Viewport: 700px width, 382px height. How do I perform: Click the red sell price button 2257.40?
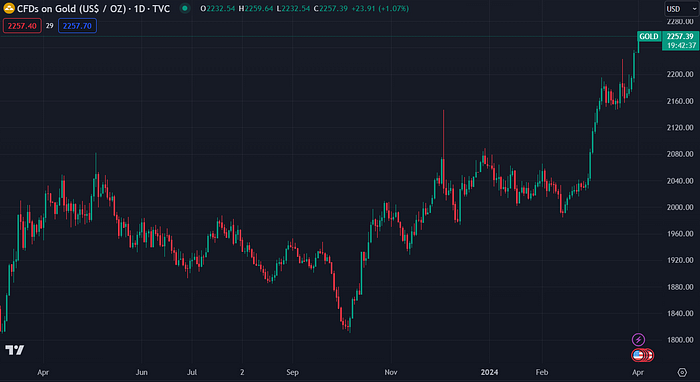point(22,26)
